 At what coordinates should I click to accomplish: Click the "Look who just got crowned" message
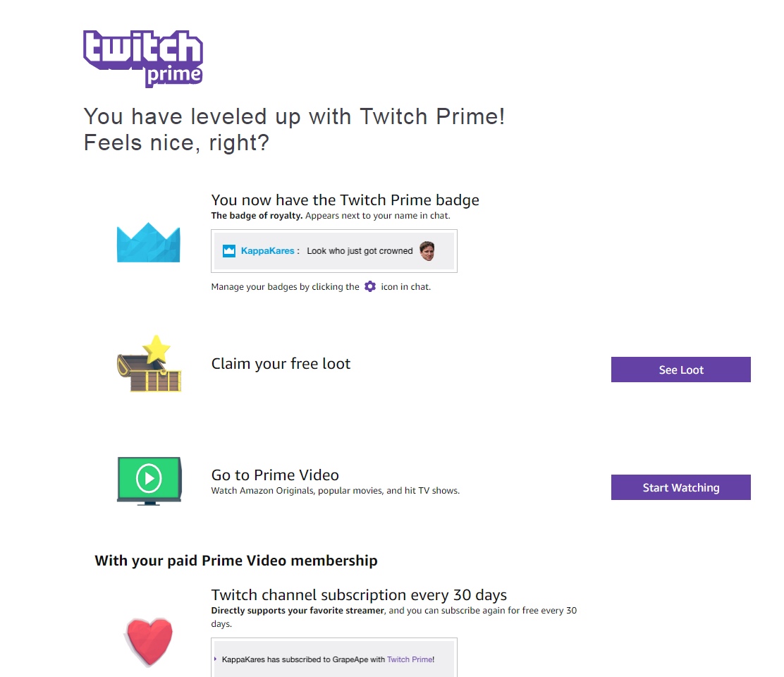click(360, 251)
